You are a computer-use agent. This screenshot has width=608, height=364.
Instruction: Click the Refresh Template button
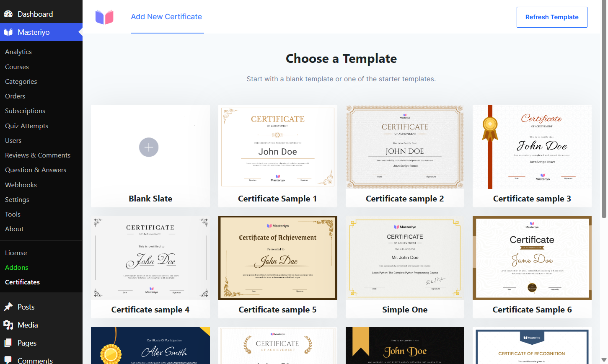(x=552, y=17)
